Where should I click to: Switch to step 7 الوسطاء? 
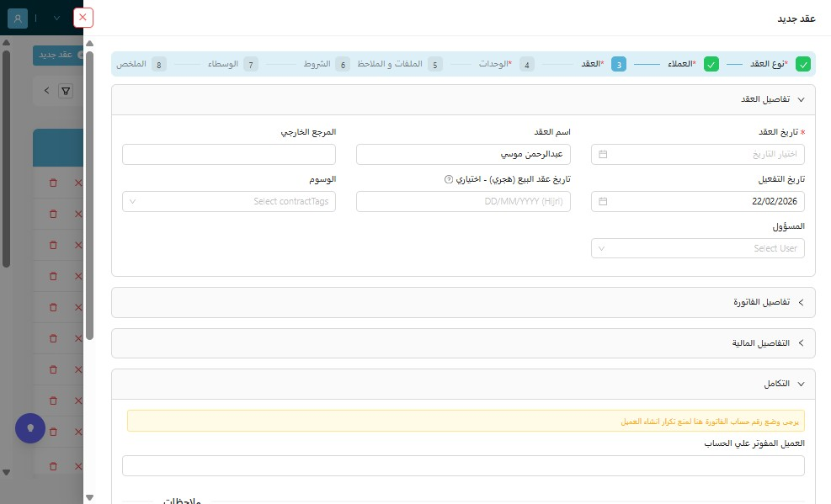pyautogui.click(x=233, y=64)
